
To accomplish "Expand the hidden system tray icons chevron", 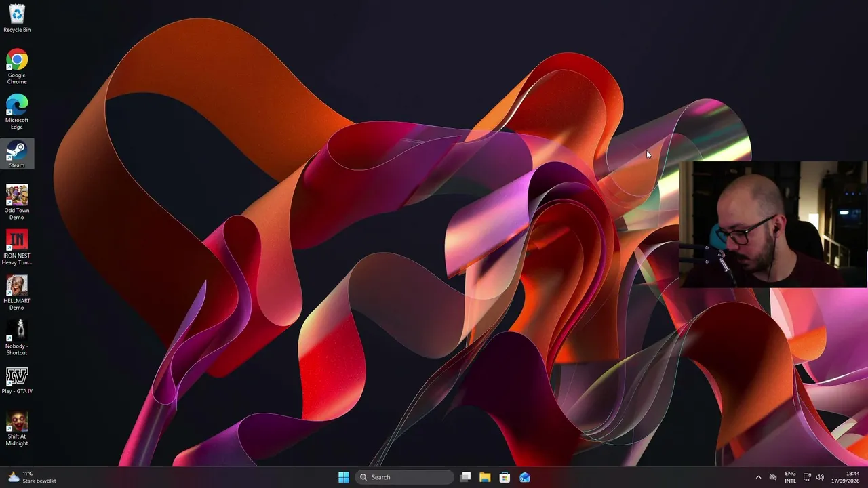I will click(758, 477).
